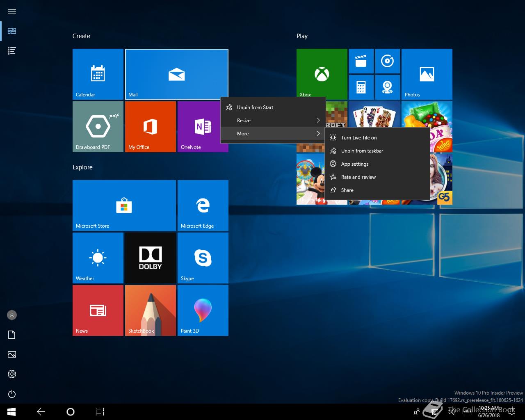This screenshot has height=420, width=525.
Task: Launch the Calculator tile
Action: point(361,87)
